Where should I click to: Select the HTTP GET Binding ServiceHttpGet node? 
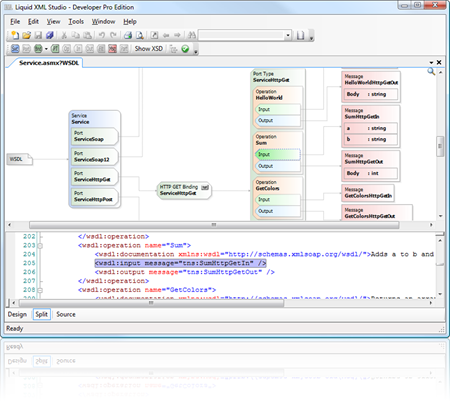click(184, 191)
